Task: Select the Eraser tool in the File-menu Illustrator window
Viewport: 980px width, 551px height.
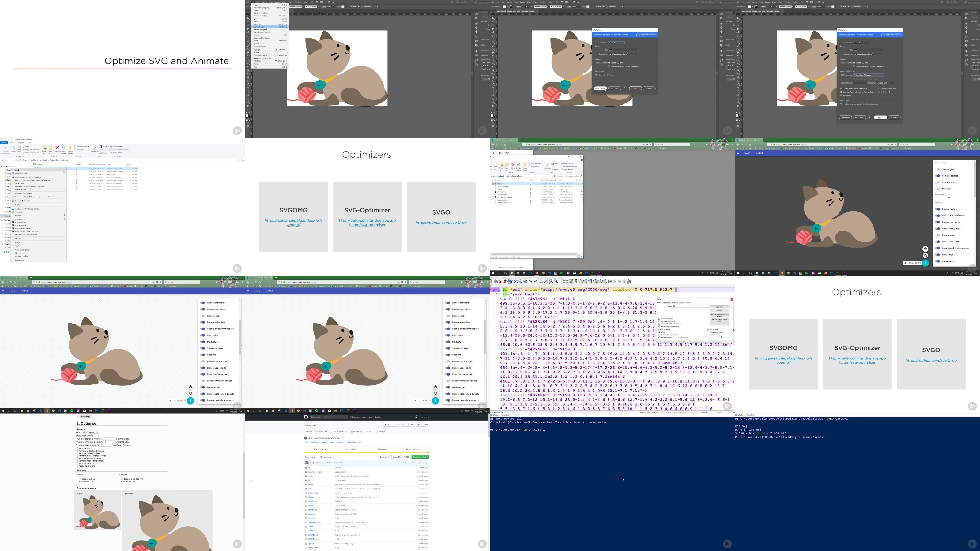Action: click(x=248, y=53)
